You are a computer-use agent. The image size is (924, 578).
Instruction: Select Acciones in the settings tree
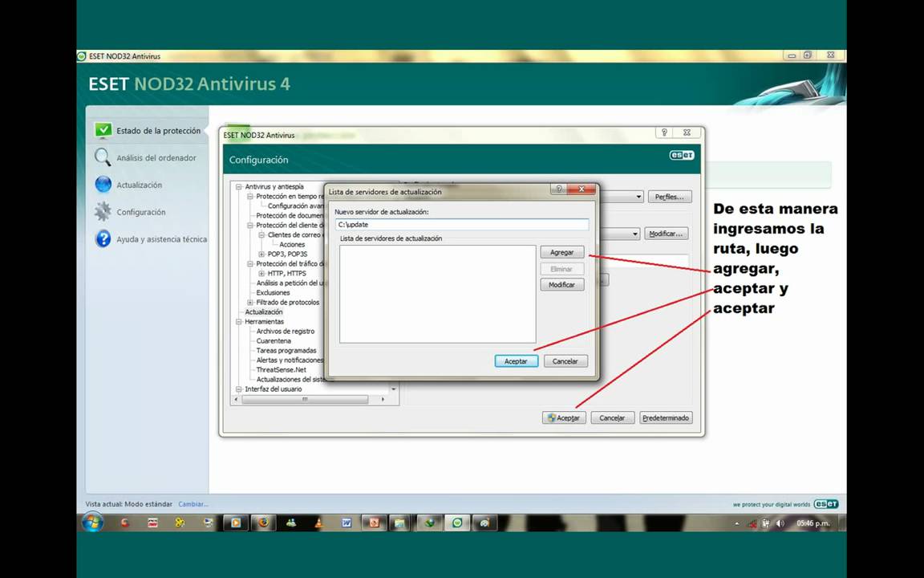(x=292, y=244)
